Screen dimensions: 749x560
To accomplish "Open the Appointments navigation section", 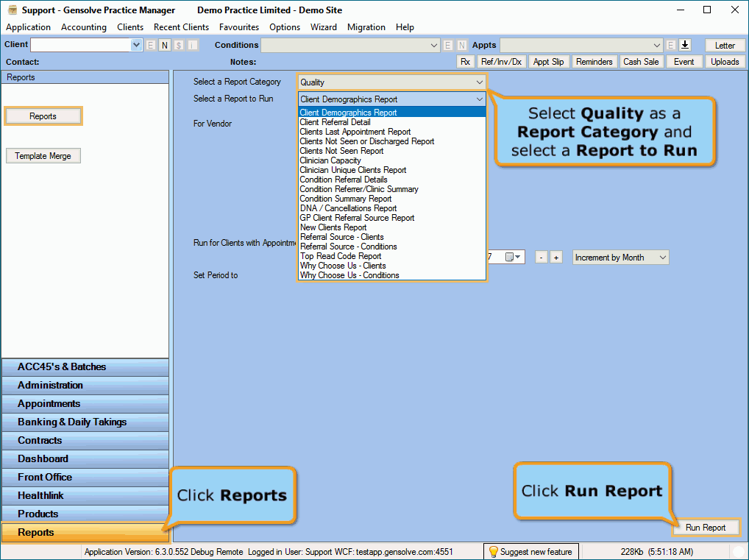I will [85, 404].
